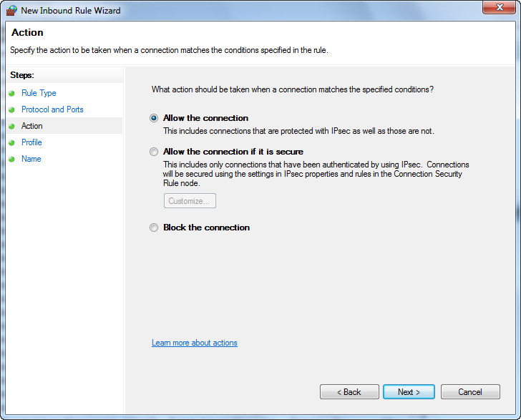
Task: Select the Action step in sidebar
Action: (x=32, y=126)
